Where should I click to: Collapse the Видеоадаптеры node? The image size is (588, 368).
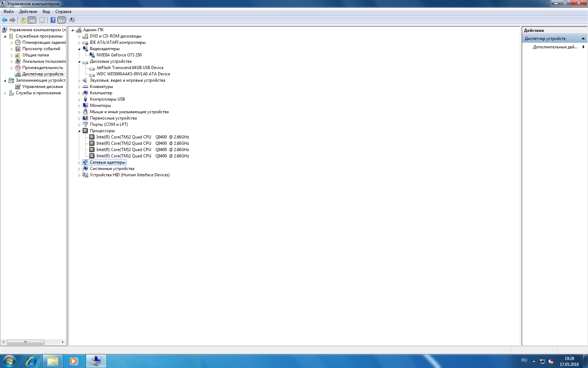pyautogui.click(x=79, y=49)
